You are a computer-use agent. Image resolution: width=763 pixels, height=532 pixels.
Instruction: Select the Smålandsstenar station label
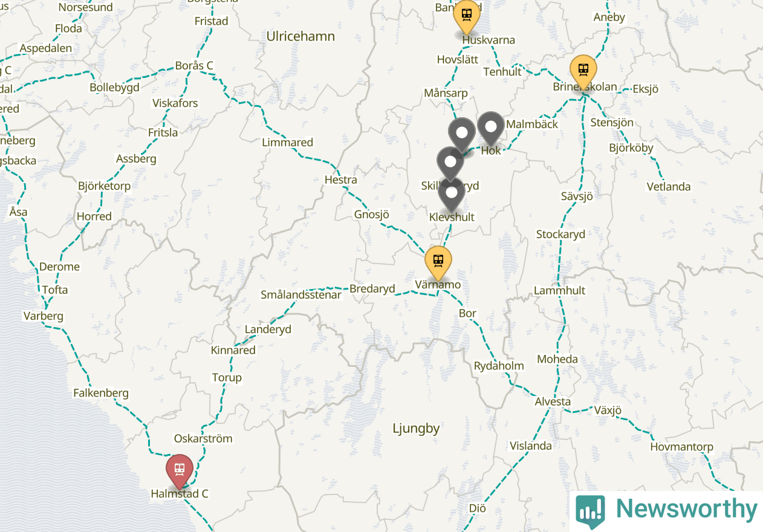pos(301,295)
